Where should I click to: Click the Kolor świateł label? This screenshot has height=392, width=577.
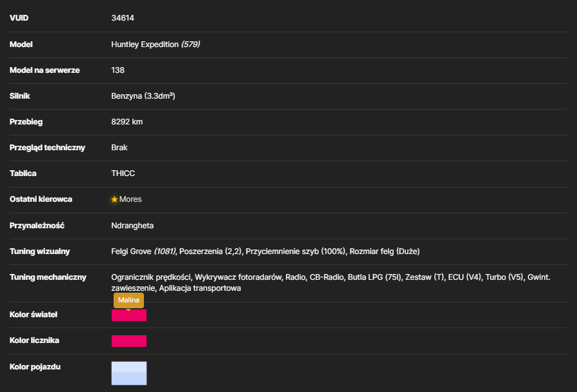(x=34, y=315)
